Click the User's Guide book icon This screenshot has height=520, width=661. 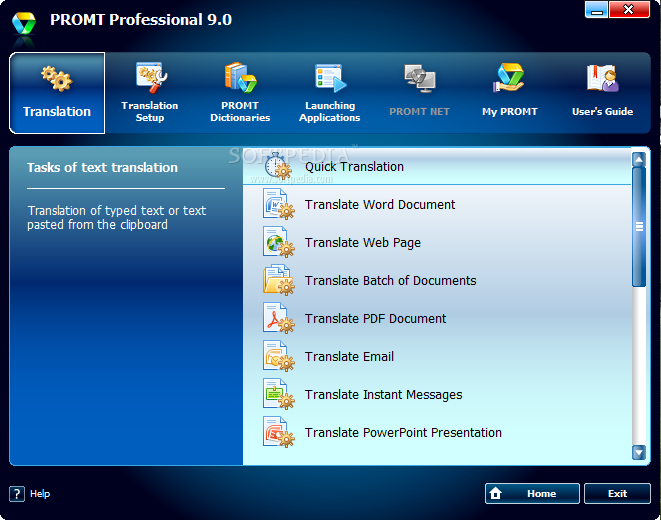(602, 78)
